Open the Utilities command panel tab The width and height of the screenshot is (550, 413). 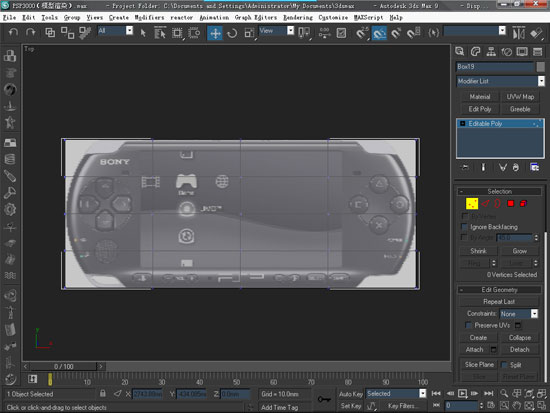(x=537, y=52)
